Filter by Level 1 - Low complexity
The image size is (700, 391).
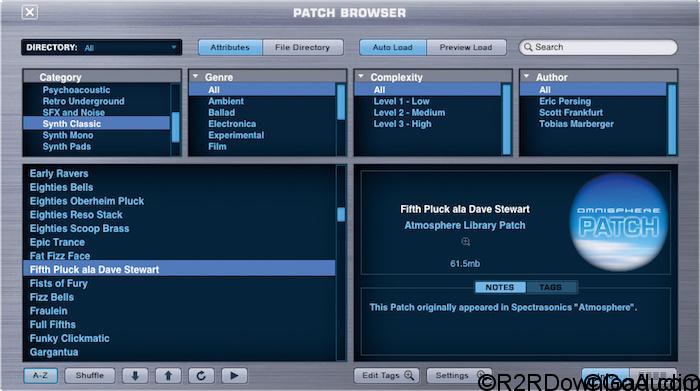tap(401, 101)
